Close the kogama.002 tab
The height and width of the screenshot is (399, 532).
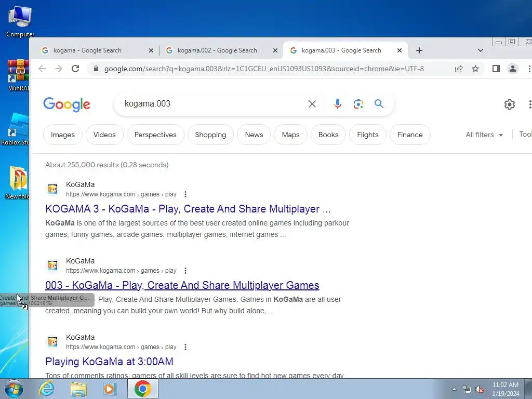click(275, 50)
